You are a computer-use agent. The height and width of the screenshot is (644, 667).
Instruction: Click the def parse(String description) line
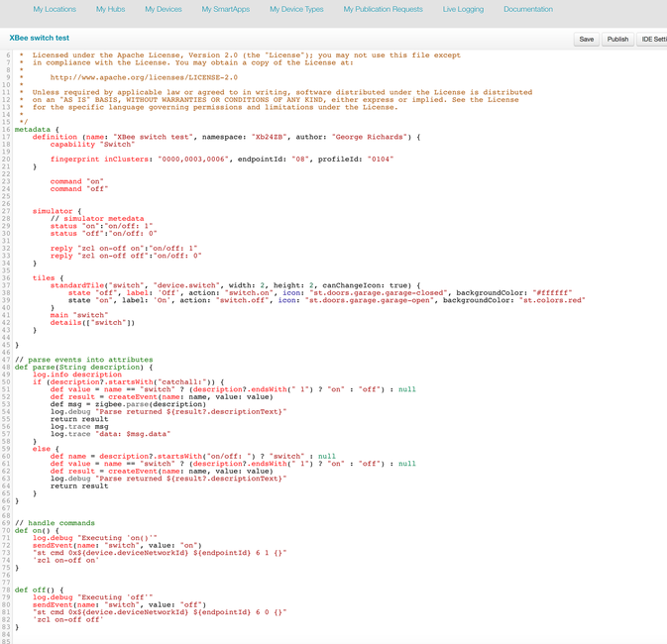84,368
